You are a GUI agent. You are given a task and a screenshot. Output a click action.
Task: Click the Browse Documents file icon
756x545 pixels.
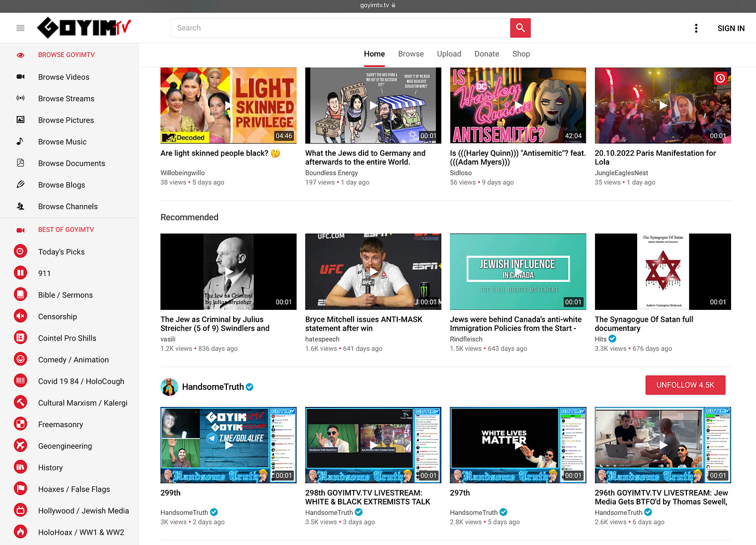20,163
